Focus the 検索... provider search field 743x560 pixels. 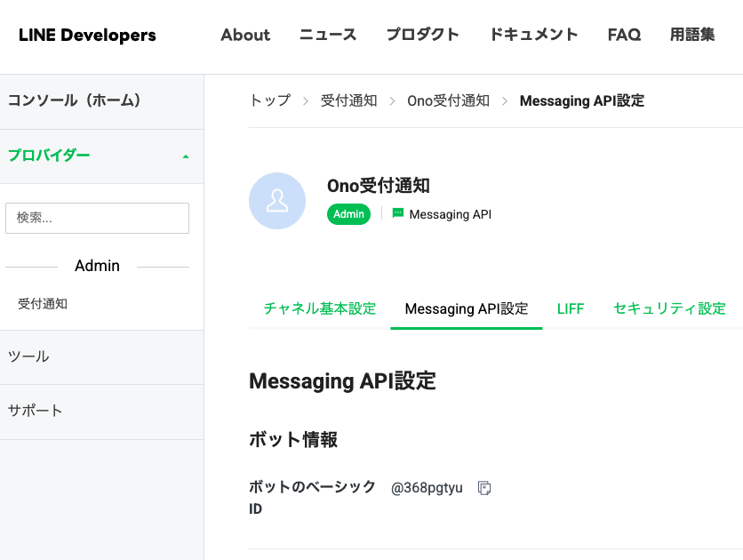point(97,218)
